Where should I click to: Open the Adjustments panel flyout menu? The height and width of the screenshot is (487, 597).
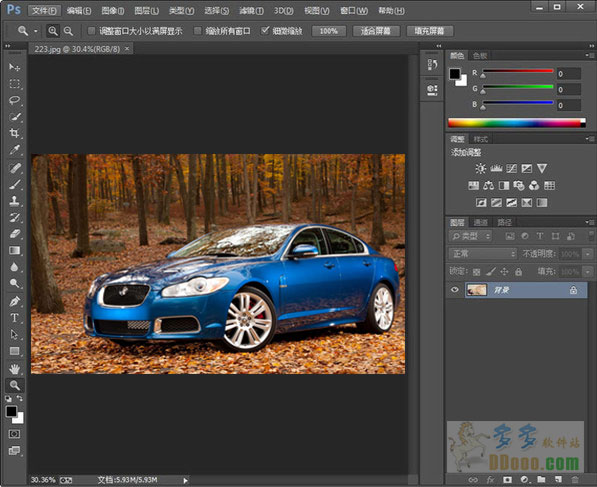[589, 139]
